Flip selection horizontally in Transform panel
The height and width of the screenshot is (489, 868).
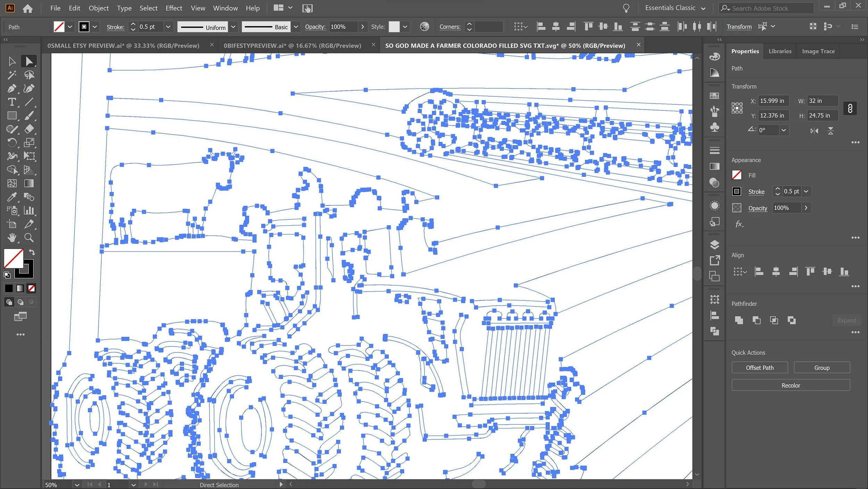point(814,131)
